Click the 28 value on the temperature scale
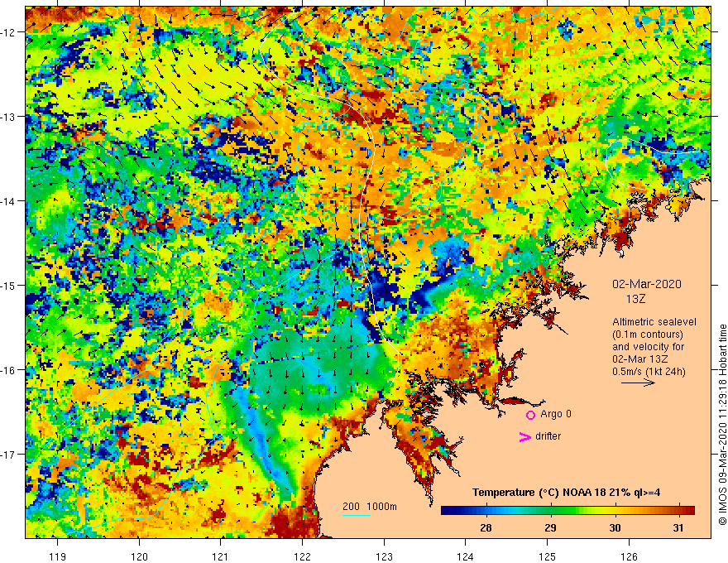This screenshot has height=563, width=728. click(x=486, y=527)
